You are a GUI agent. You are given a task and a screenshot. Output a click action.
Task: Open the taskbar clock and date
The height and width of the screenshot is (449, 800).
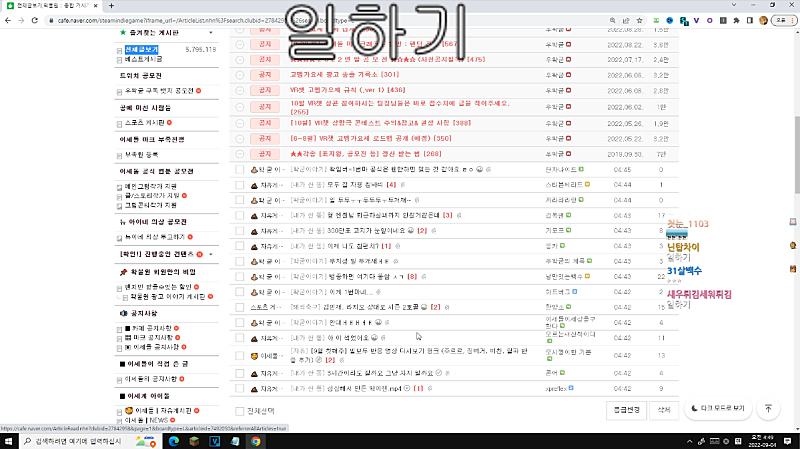point(763,441)
